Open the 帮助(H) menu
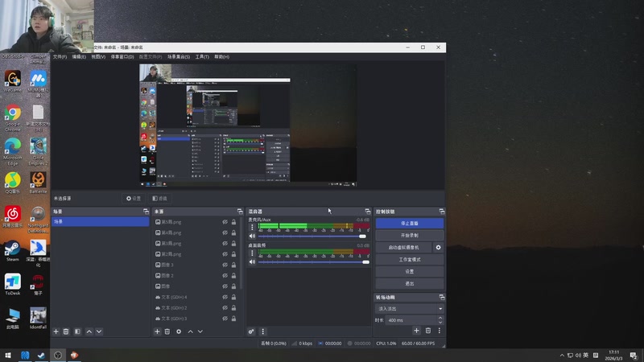 click(x=222, y=56)
